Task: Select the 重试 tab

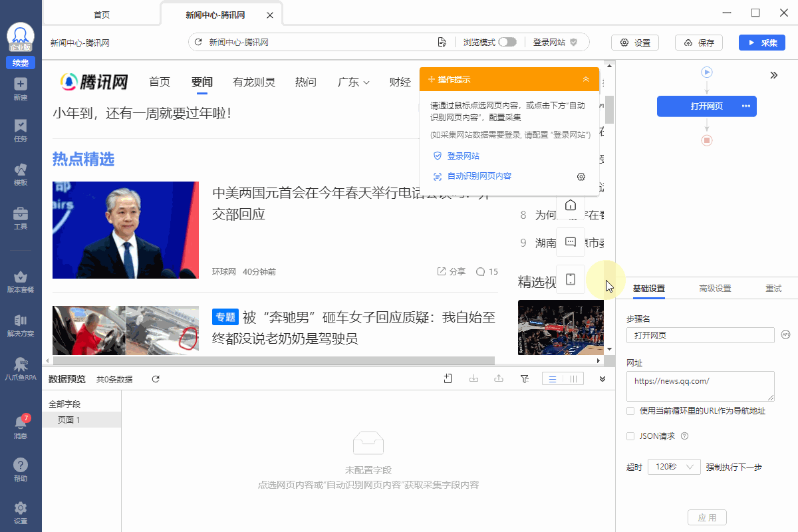Action: click(773, 289)
